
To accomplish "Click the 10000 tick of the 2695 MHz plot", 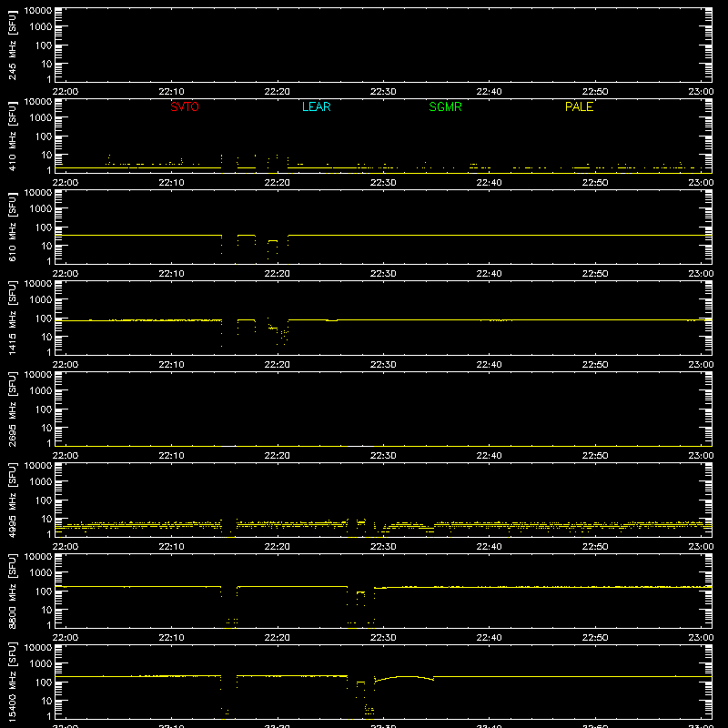I will [x=38, y=375].
